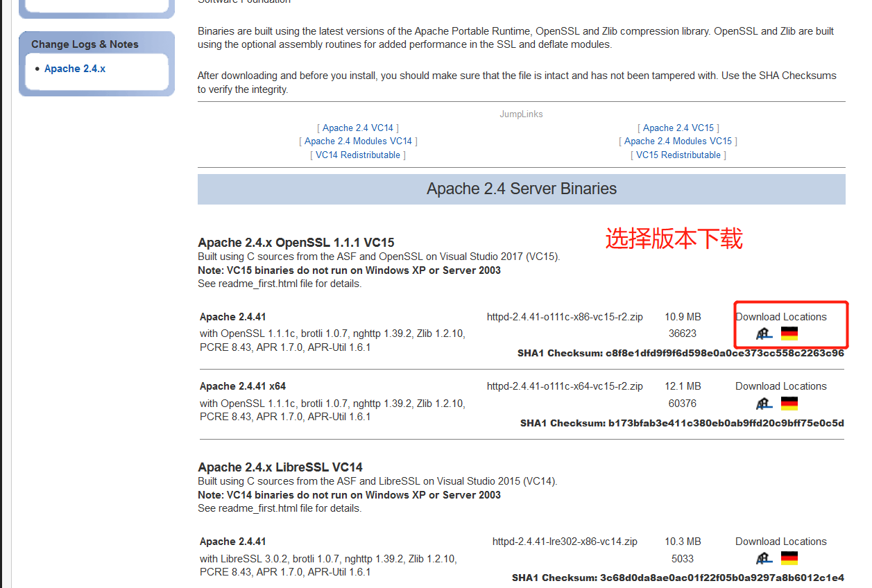Open Apache 2.4.x change log link
The width and height of the screenshot is (872, 588).
pyautogui.click(x=75, y=69)
